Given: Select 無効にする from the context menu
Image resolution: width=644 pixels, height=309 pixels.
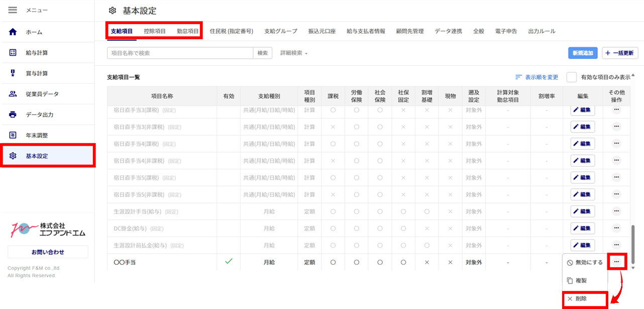Looking at the screenshot, I should click(x=585, y=263).
